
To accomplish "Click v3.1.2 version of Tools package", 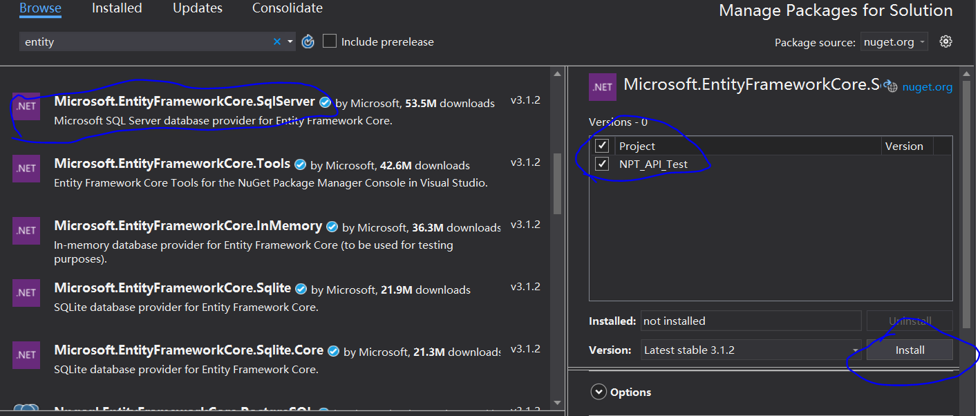I will (525, 162).
